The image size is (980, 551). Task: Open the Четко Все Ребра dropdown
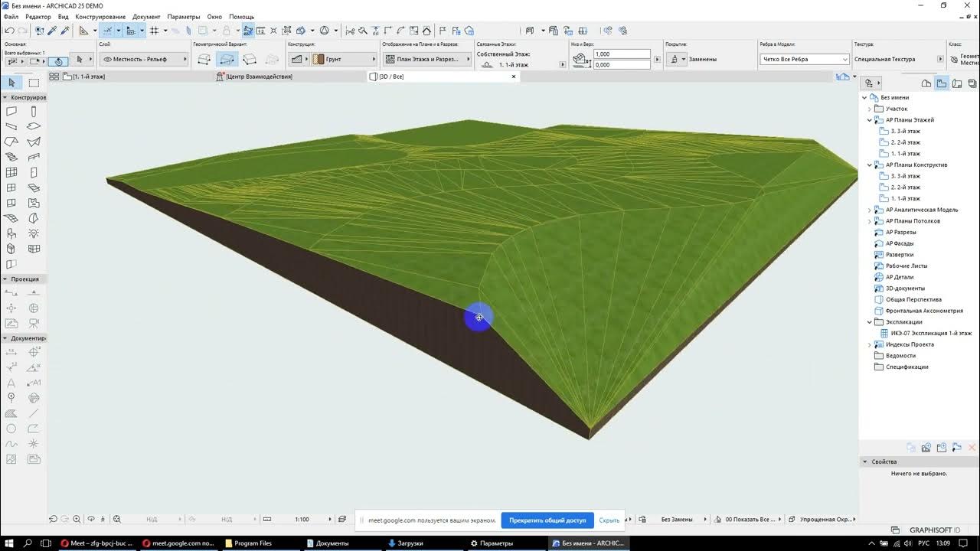[805, 59]
